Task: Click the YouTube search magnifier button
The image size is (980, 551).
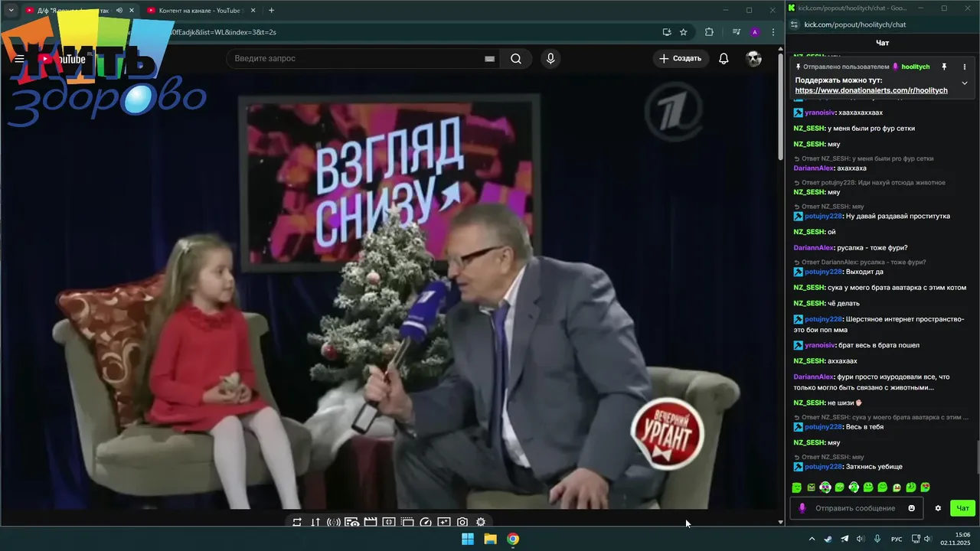Action: click(516, 59)
